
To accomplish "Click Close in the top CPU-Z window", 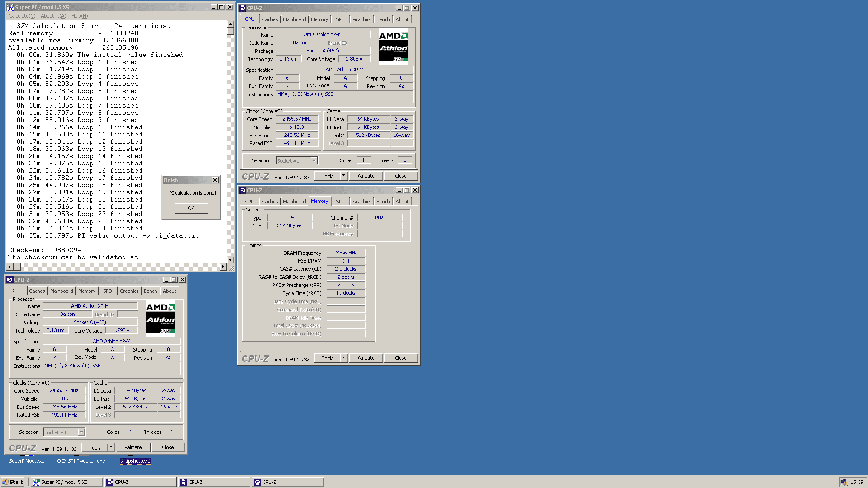I will coord(401,176).
